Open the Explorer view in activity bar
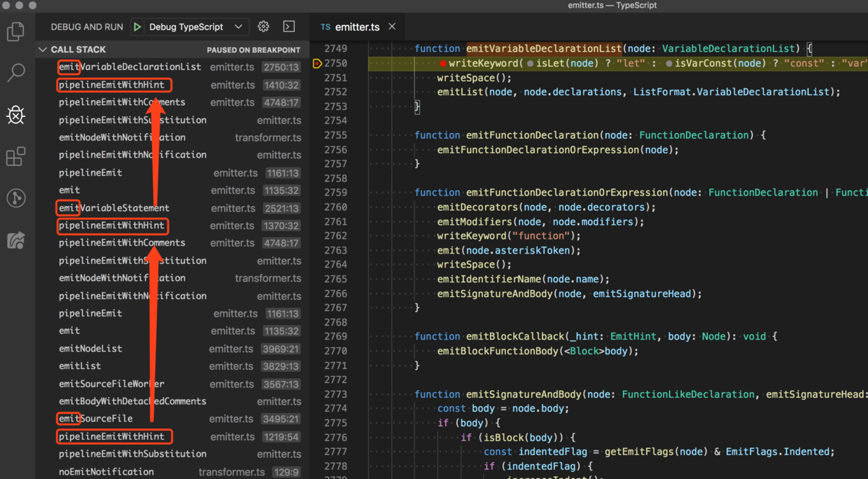The width and height of the screenshot is (868, 479). coord(15,32)
